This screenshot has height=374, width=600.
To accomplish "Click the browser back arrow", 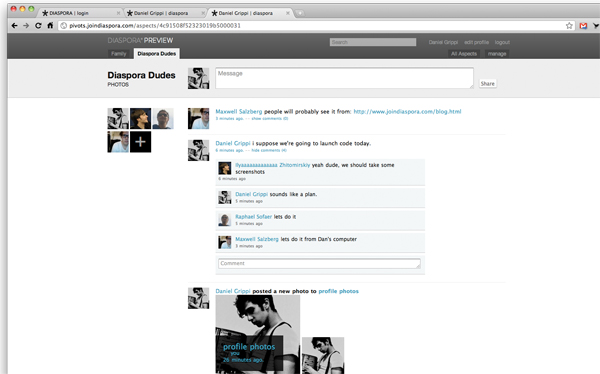I will (x=14, y=26).
